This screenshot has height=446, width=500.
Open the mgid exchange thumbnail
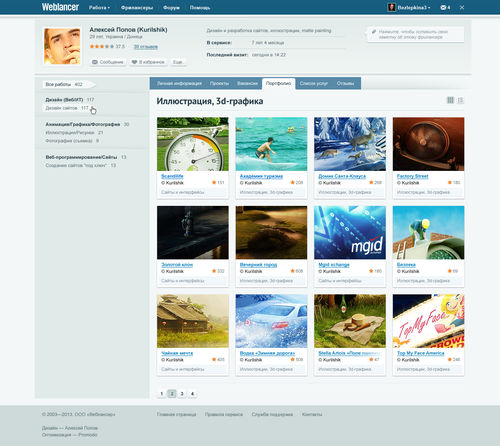350,233
